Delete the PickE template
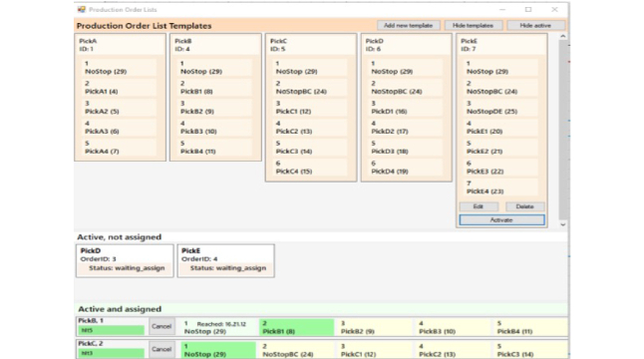The width and height of the screenshot is (644, 359). coord(524,206)
